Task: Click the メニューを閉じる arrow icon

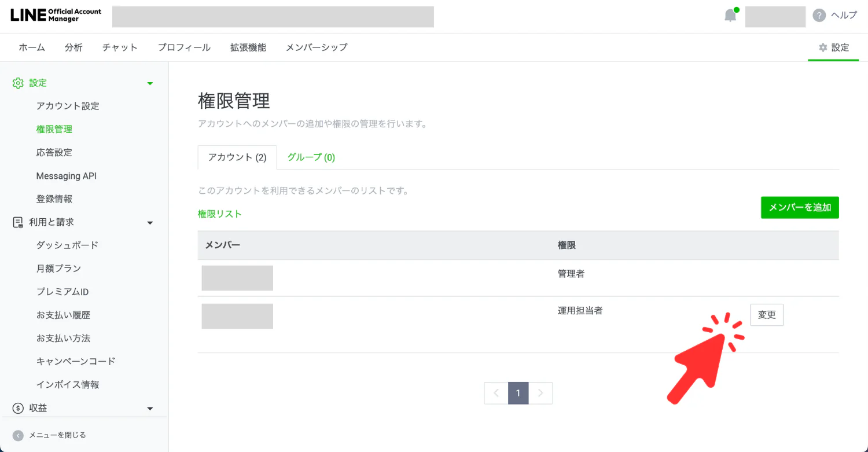Action: 19,435
